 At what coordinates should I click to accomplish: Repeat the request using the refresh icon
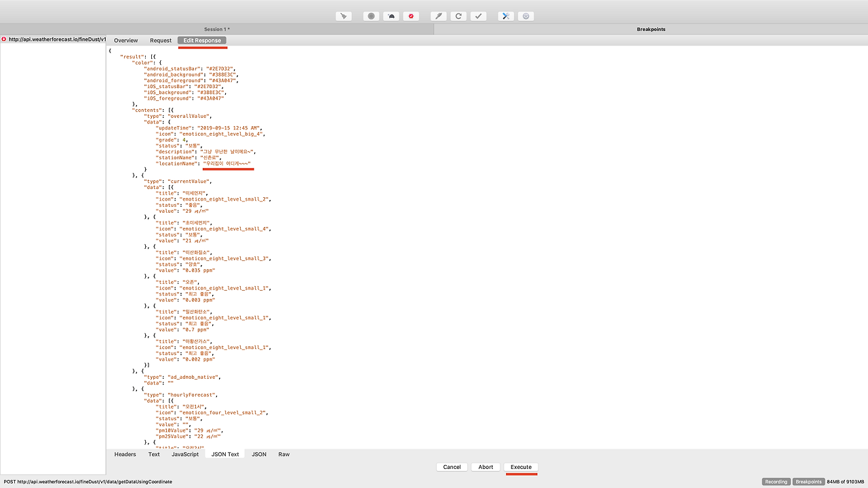pos(458,16)
